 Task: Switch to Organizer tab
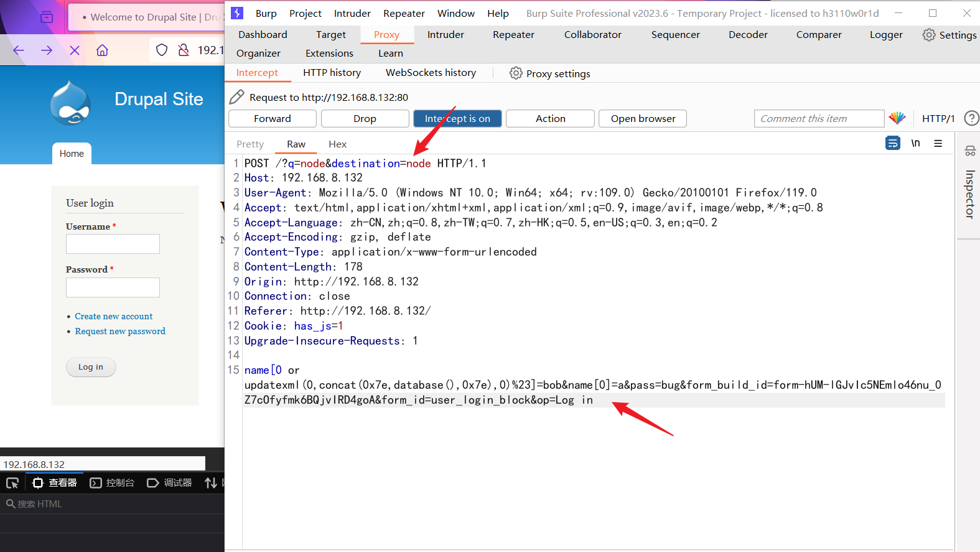click(x=258, y=54)
